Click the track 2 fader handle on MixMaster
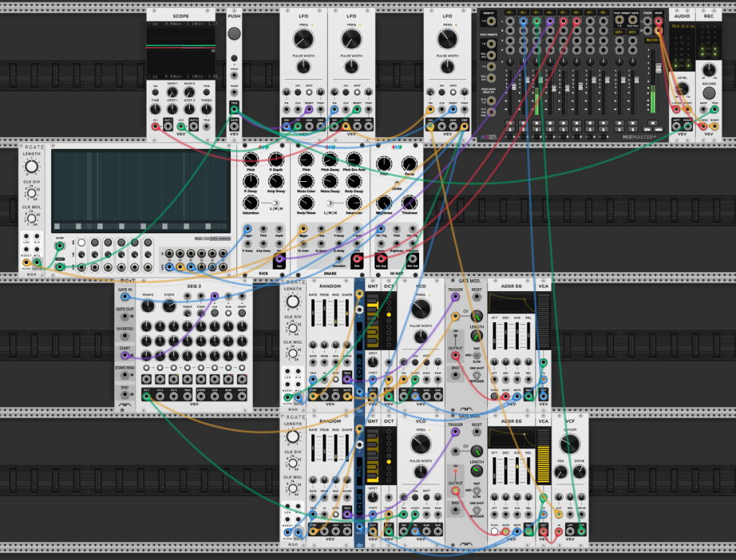Viewport: 736px width, 560px height. (527, 81)
